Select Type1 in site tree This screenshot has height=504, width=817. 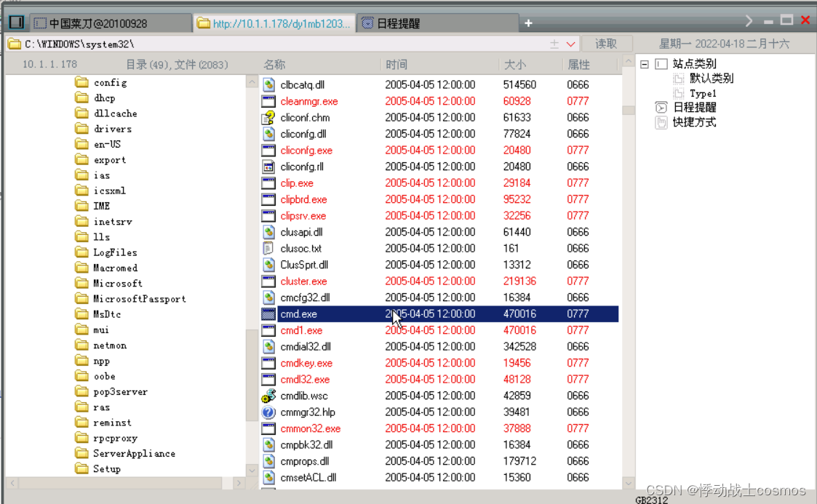(703, 94)
